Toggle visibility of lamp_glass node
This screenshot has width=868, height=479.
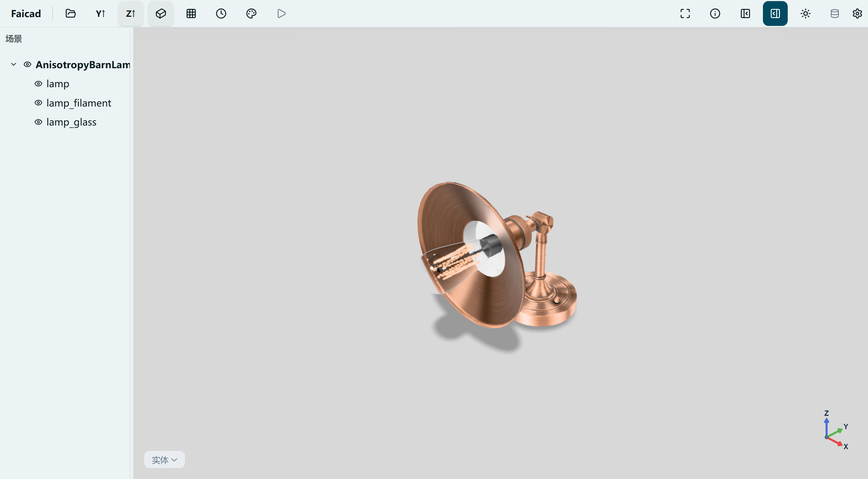38,122
